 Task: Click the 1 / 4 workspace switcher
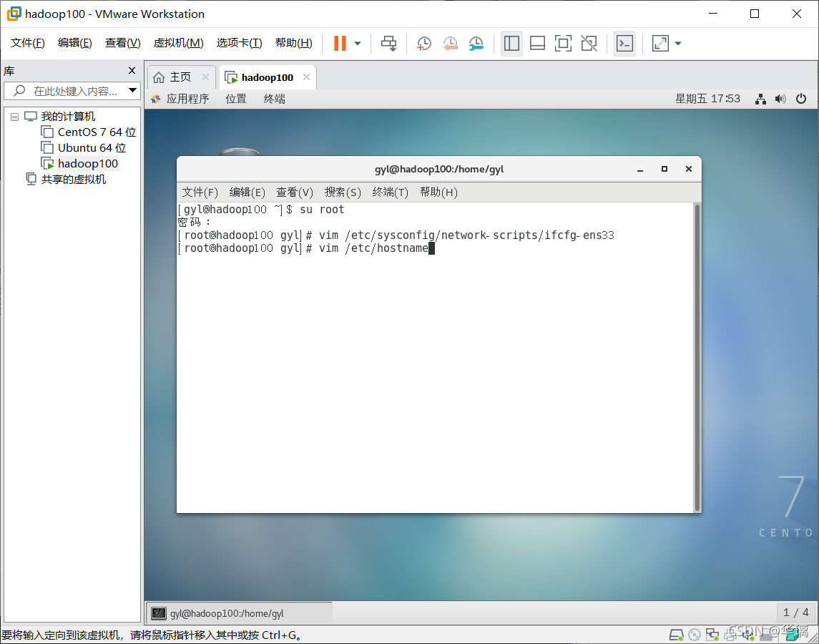tap(795, 612)
